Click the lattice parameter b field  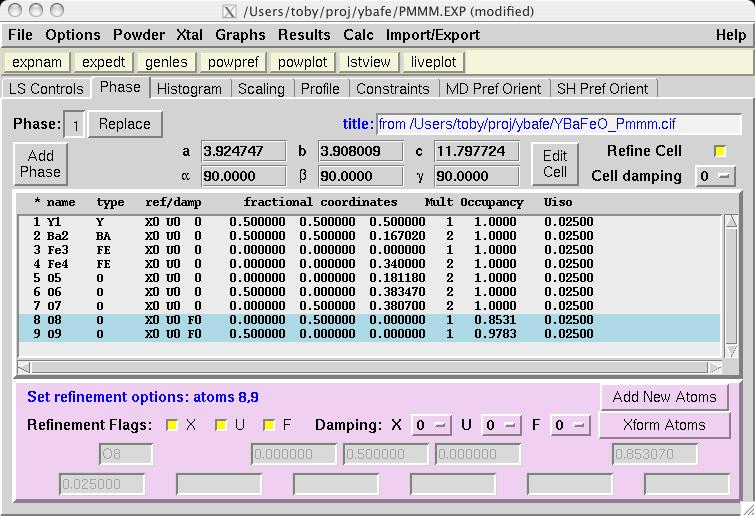pos(361,152)
